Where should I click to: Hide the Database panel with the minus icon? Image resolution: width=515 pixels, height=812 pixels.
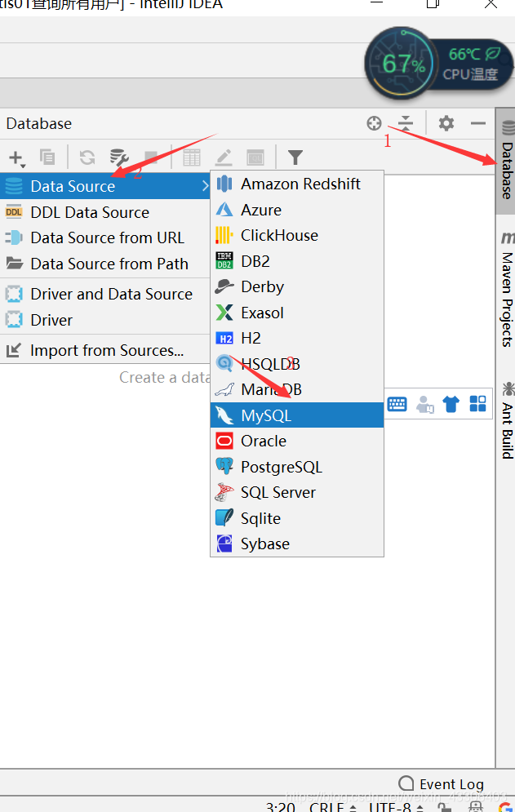pos(478,123)
